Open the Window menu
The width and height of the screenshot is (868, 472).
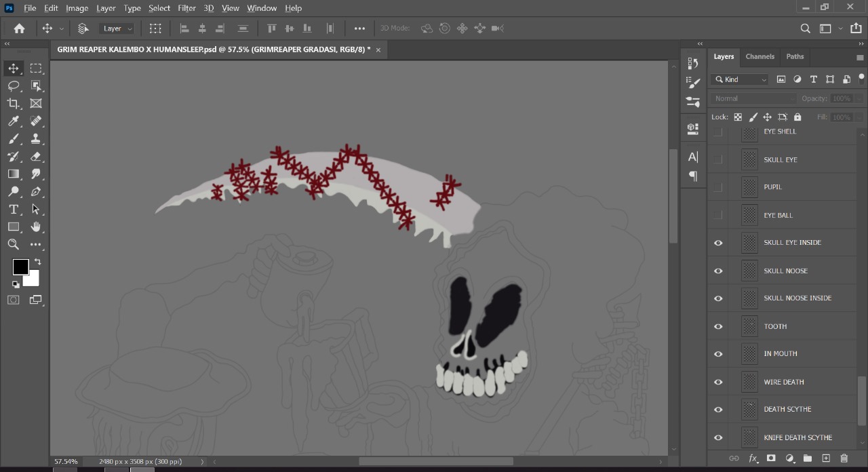click(x=262, y=8)
